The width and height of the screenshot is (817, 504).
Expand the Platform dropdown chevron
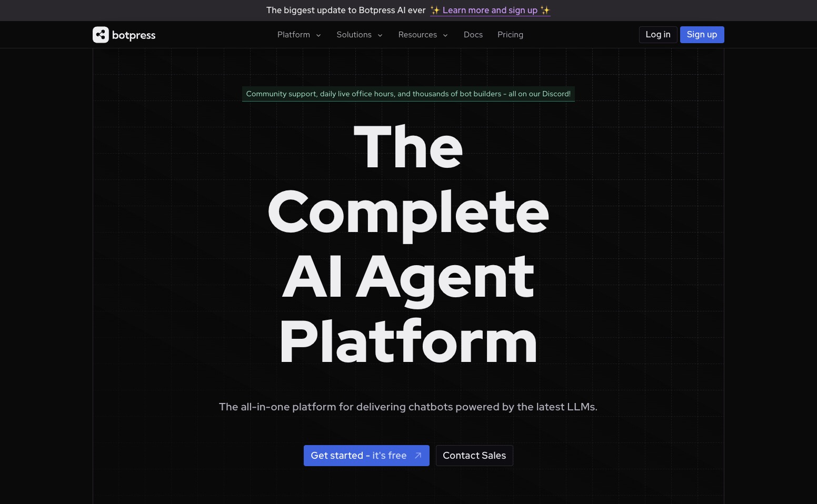click(318, 35)
